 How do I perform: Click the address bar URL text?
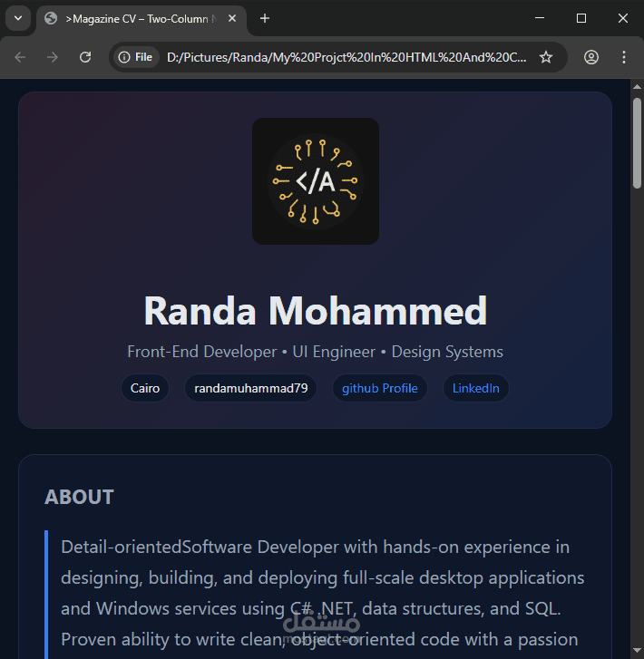point(346,57)
